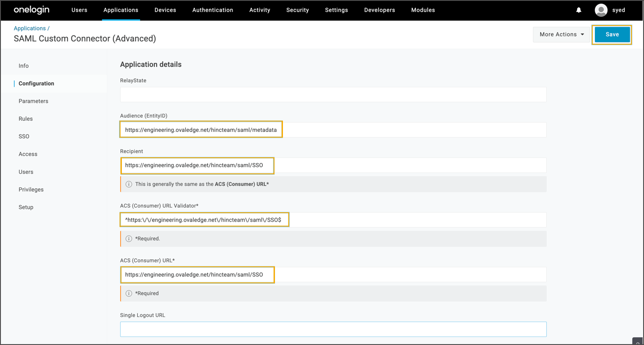Click the OneLogin logo
644x345 pixels.
[x=32, y=10]
